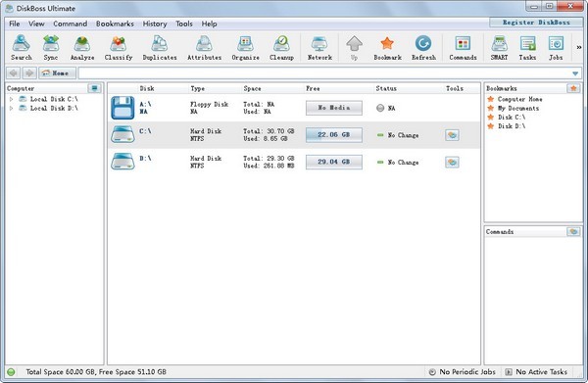Select the Analyze disk tool

coord(82,48)
